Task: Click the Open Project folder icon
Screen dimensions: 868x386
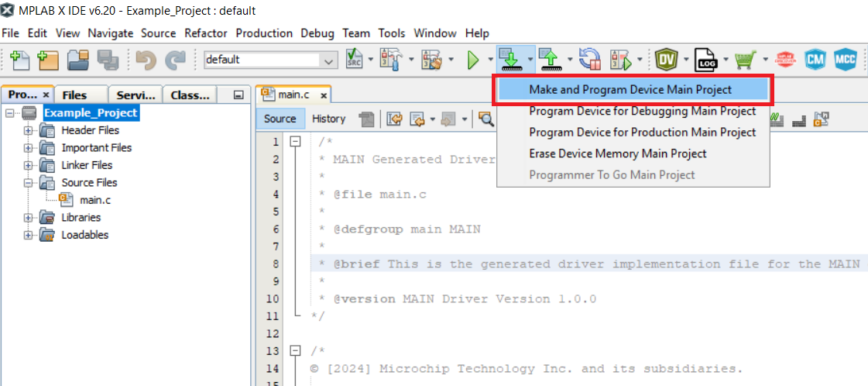Action: (x=78, y=60)
